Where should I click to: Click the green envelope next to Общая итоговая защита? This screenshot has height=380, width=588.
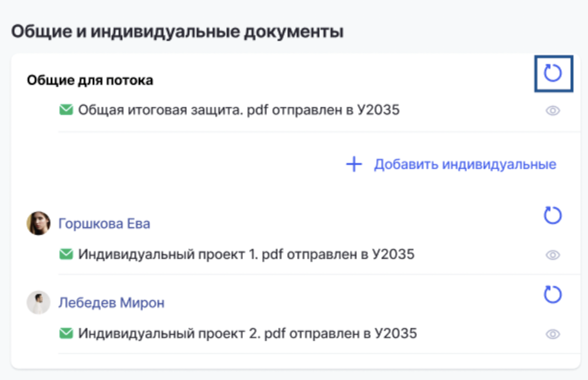pos(66,110)
